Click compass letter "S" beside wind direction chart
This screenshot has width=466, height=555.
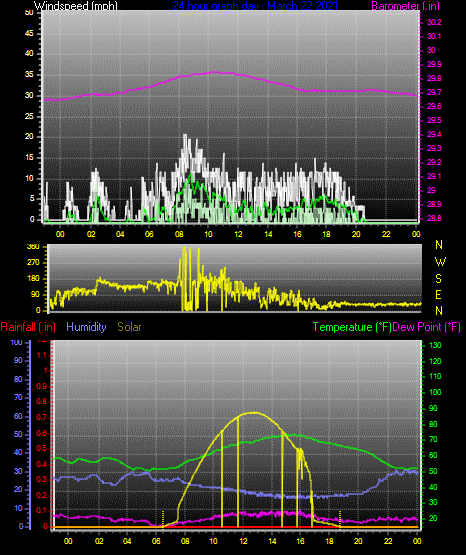coord(438,279)
